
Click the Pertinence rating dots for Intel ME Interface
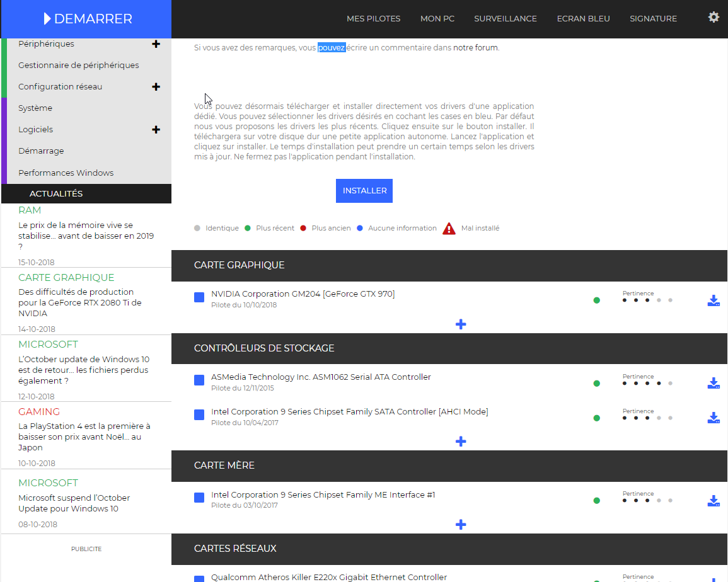647,500
